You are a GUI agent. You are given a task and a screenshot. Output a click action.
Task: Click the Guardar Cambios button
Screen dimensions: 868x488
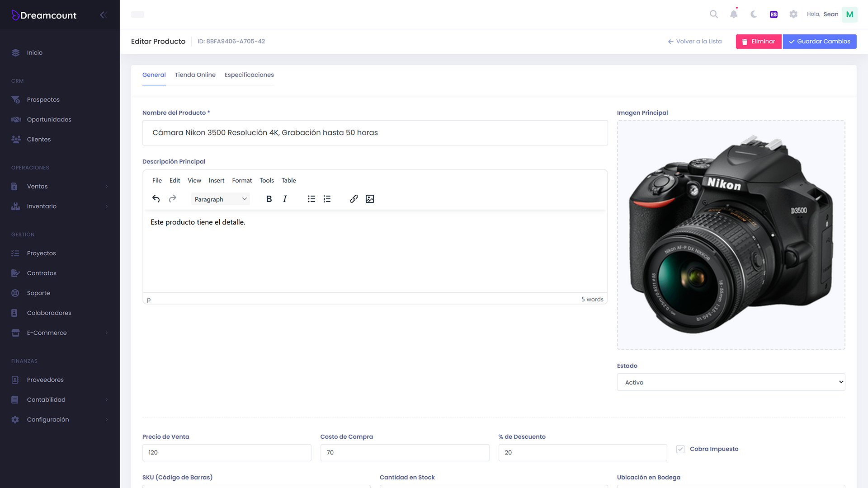[819, 41]
